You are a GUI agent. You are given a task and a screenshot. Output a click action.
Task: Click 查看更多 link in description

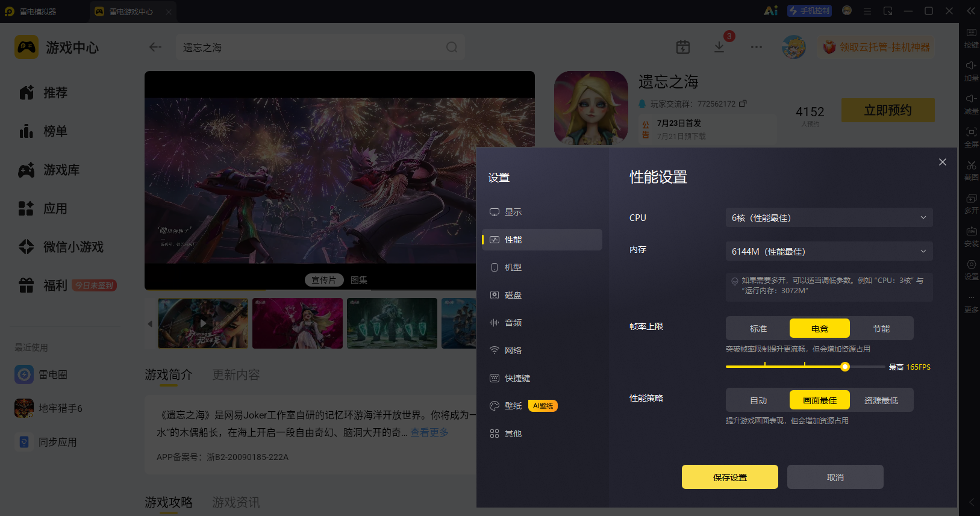(x=429, y=432)
